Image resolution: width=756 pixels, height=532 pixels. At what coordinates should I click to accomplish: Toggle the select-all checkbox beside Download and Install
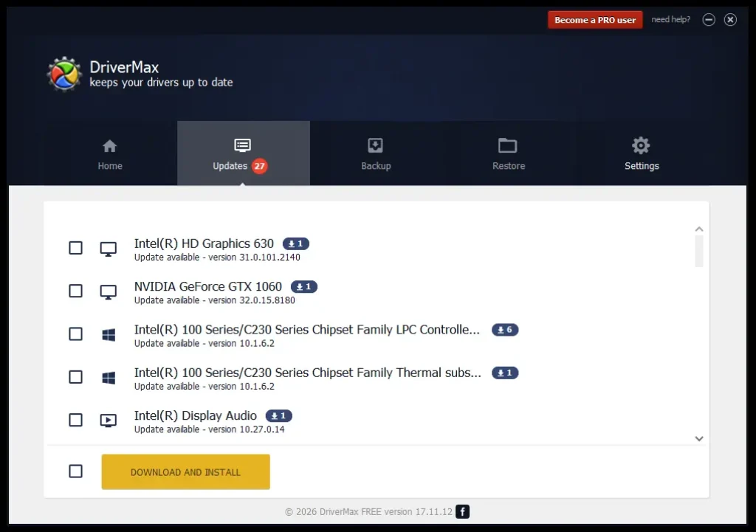click(76, 471)
